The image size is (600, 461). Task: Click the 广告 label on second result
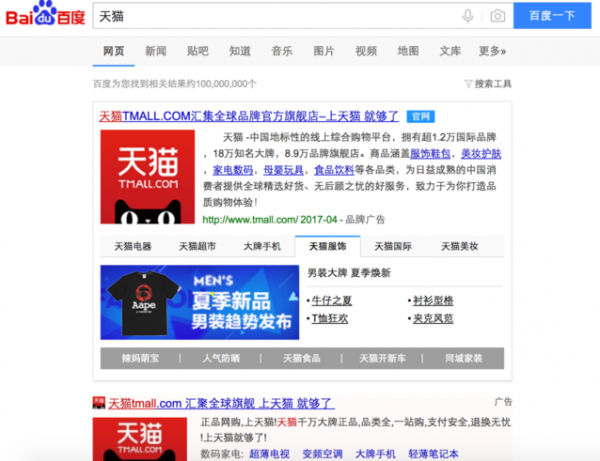pyautogui.click(x=503, y=402)
